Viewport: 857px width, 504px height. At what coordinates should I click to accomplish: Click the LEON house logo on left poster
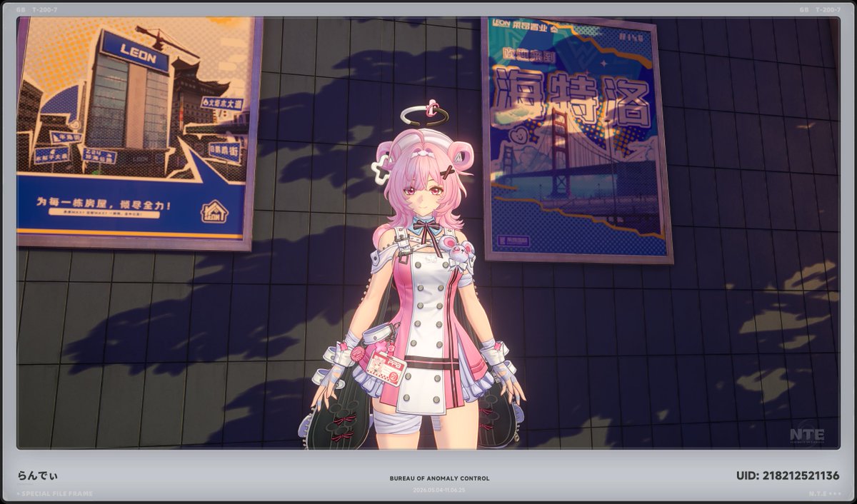pyautogui.click(x=214, y=211)
